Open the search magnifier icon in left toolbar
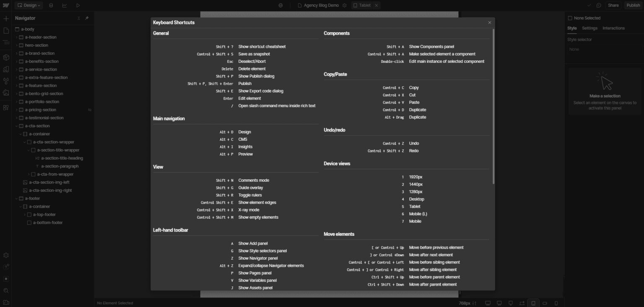 [6, 290]
